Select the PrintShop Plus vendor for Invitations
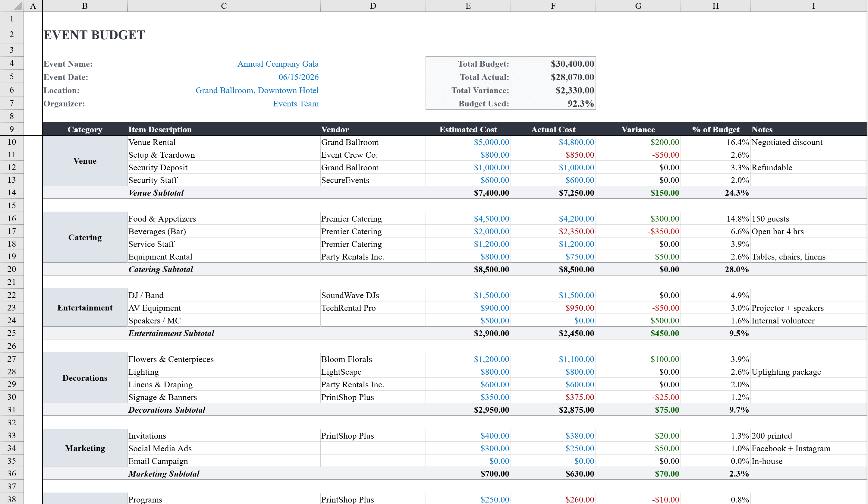 [x=348, y=436]
